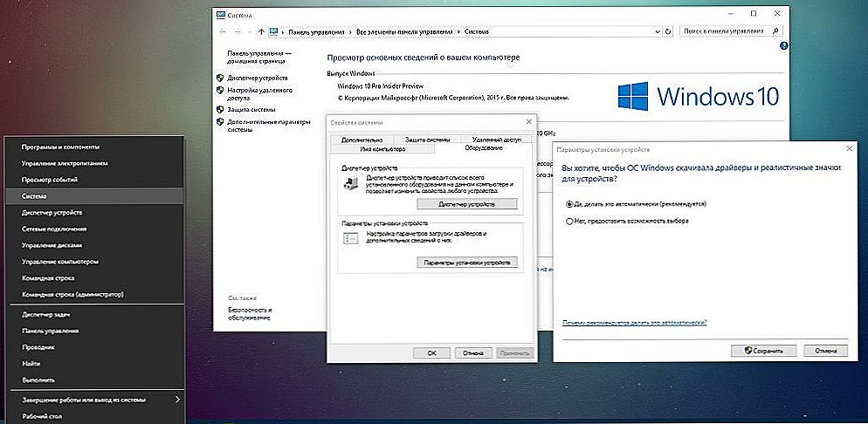Select the Оборудование tab
This screenshot has height=424, width=868.
(483, 148)
